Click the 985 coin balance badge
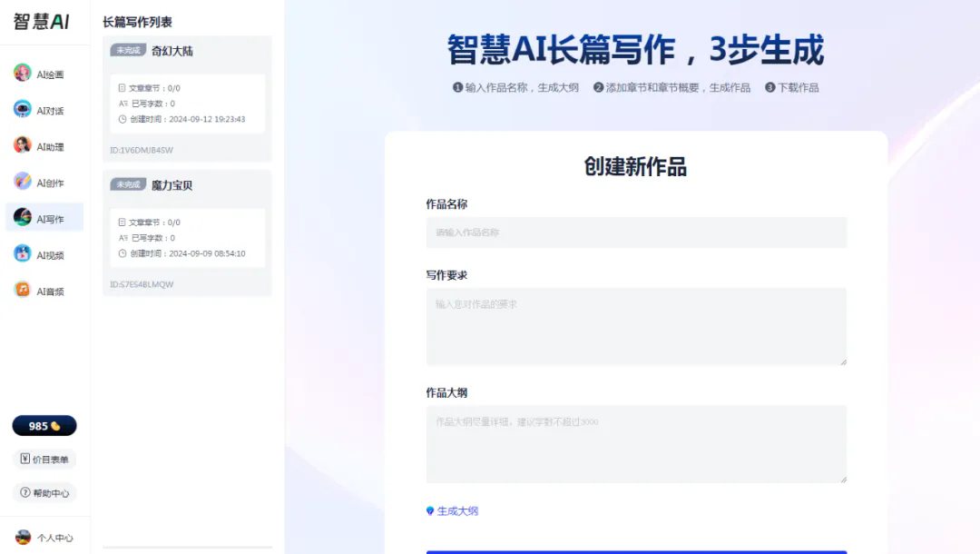Screen dimensions: 980x554 (44, 426)
